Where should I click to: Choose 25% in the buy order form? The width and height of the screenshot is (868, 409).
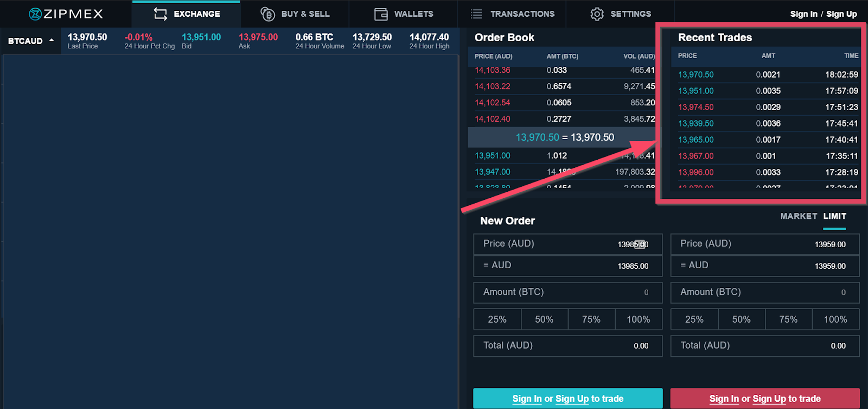[497, 319]
